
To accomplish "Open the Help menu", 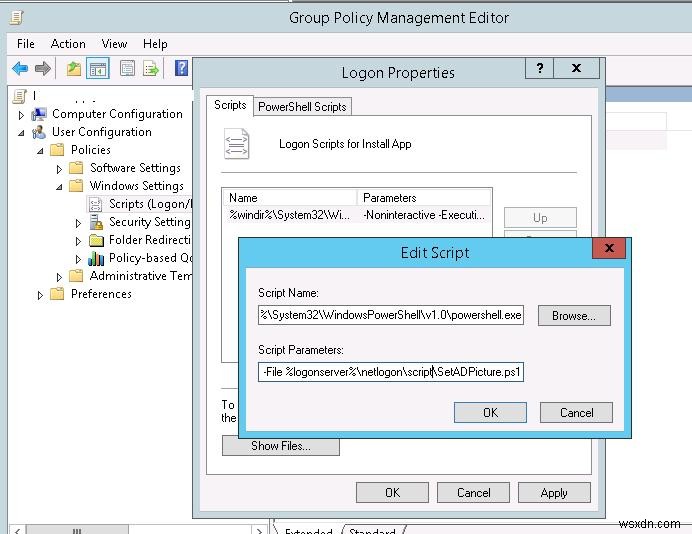I will [155, 44].
